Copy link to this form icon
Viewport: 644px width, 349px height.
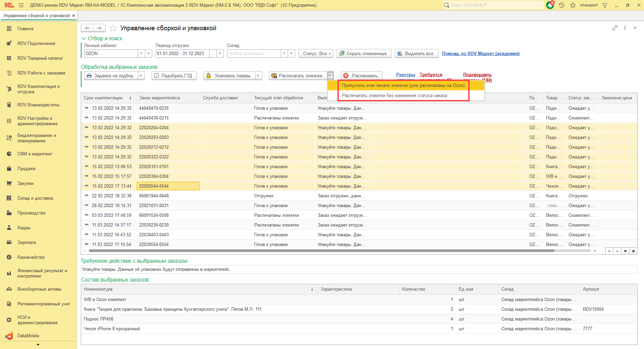pos(615,28)
